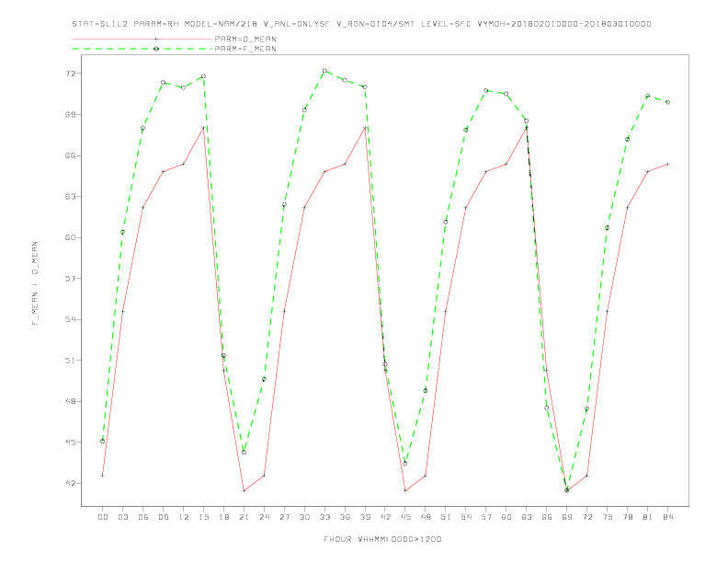The image size is (728, 563).
Task: Click the x-axis hour label 39
Action: [x=365, y=517]
